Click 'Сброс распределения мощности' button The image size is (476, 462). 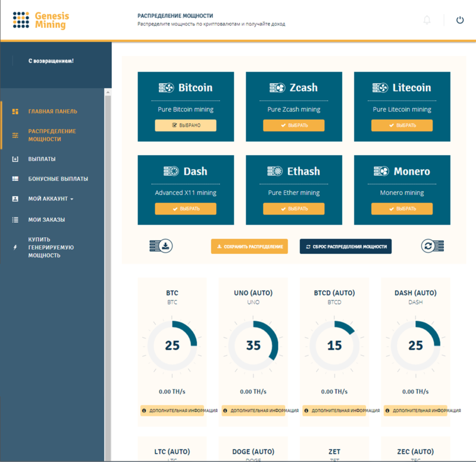345,246
